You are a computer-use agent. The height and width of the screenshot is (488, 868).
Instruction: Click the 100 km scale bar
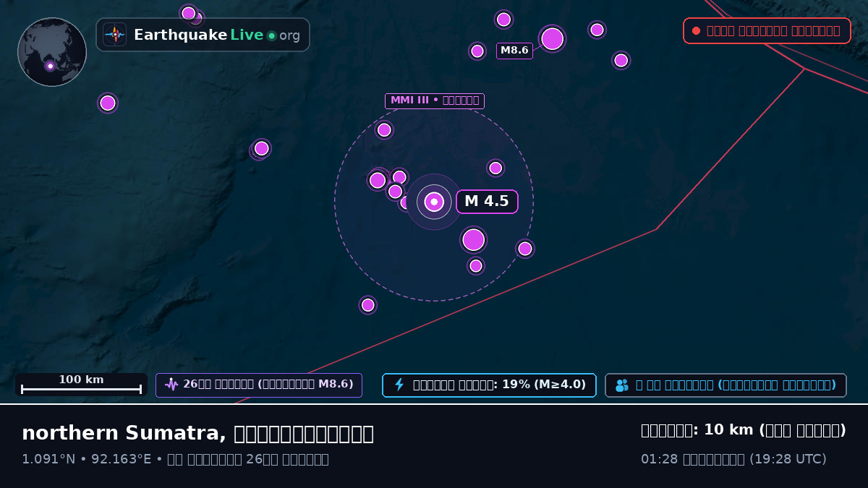tap(81, 384)
